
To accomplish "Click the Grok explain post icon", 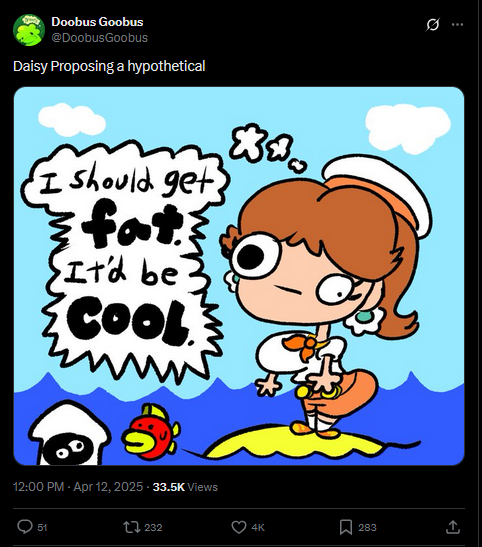I will tap(433, 24).
